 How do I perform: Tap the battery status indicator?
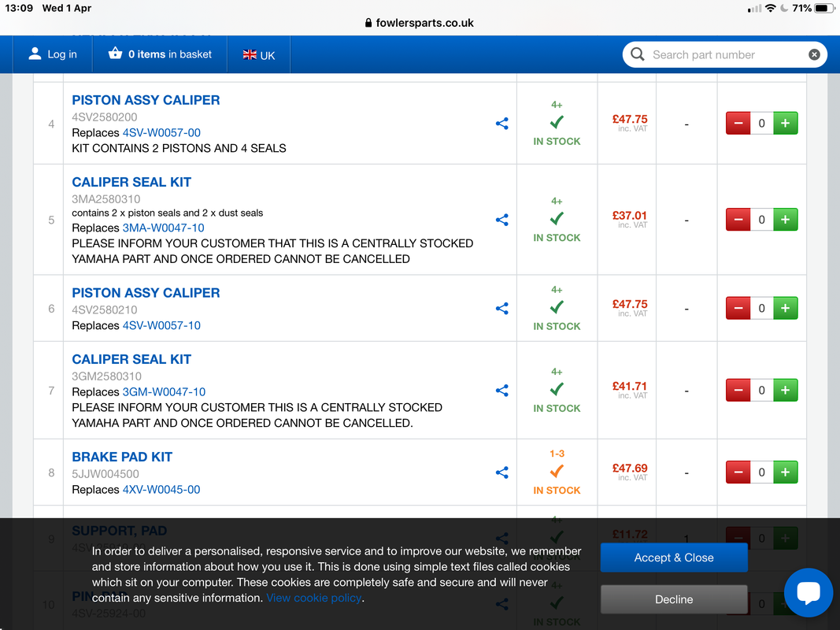824,8
